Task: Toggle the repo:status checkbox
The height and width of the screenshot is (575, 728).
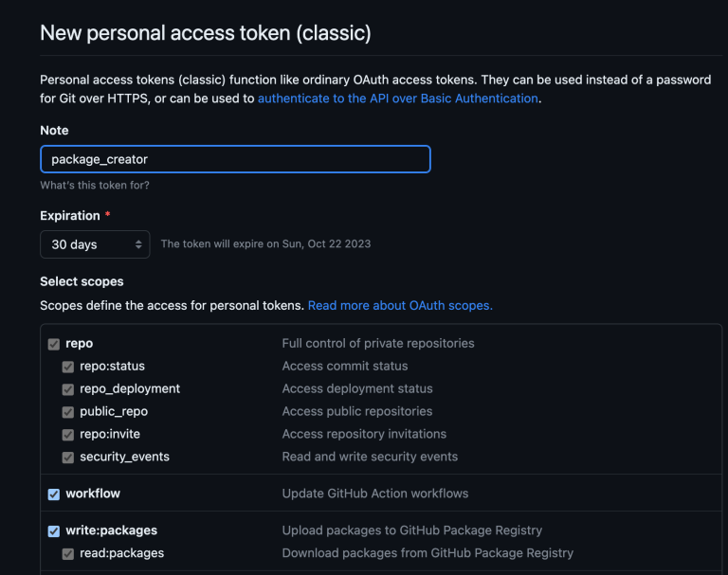Action: (68, 367)
